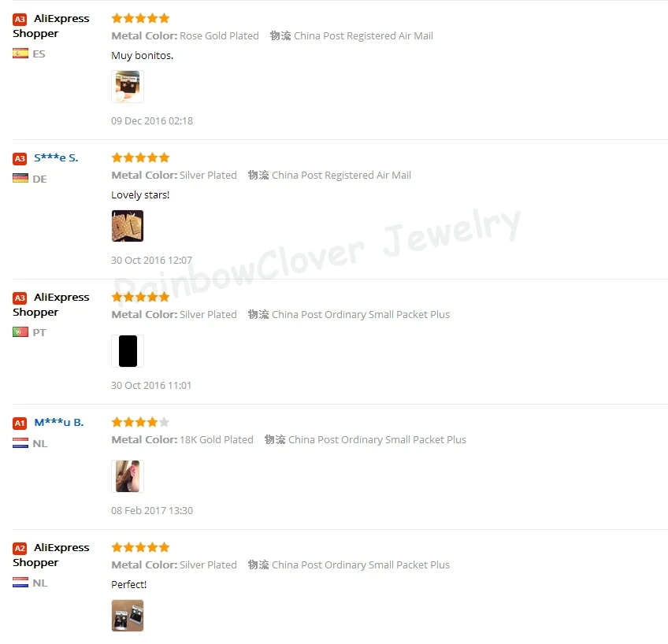Screen dimensions: 668x644
Task: Click the Germany flag icon beside DE
Action: (20, 179)
